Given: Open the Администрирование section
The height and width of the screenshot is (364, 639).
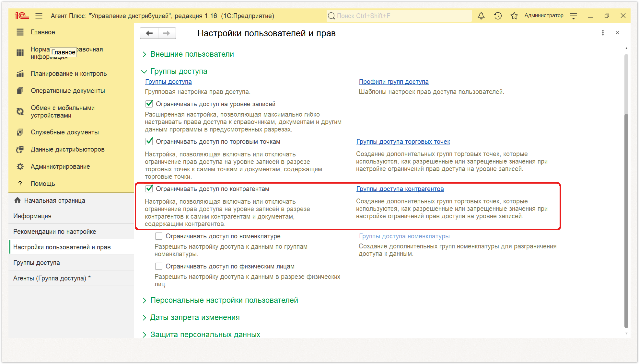Looking at the screenshot, I should (60, 166).
